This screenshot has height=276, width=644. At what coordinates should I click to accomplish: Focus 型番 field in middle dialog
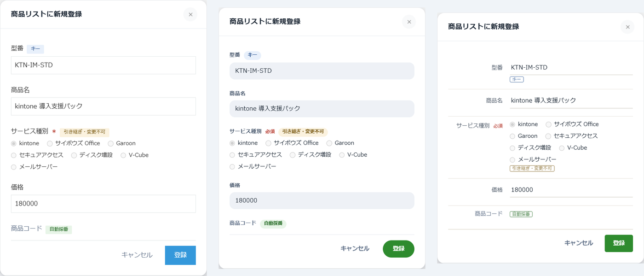pyautogui.click(x=322, y=71)
